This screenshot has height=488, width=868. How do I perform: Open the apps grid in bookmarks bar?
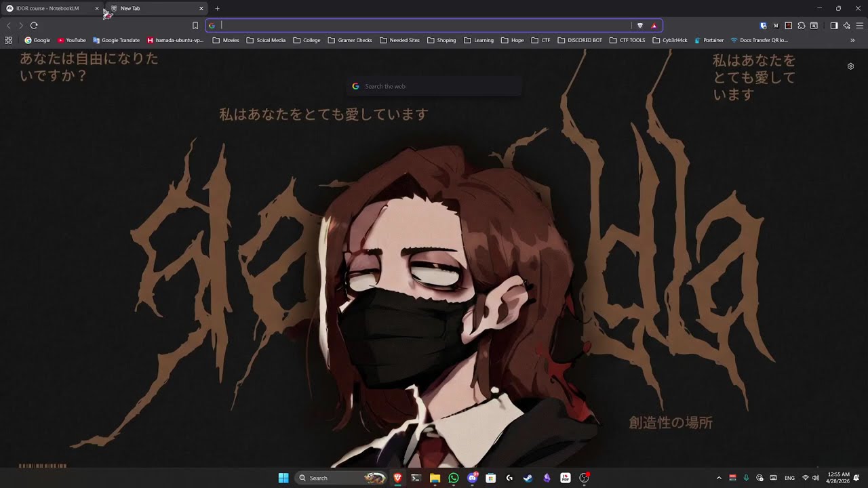8,40
